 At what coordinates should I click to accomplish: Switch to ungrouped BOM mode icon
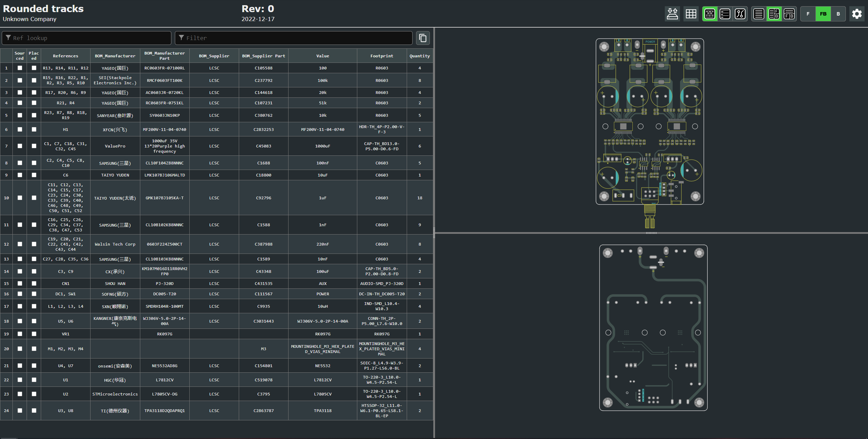725,14
